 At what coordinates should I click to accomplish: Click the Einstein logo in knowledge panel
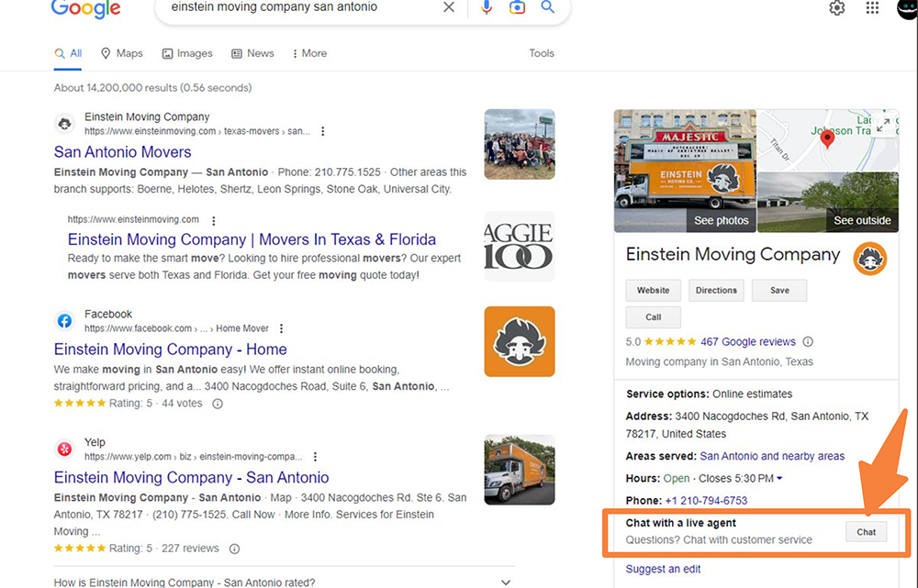pyautogui.click(x=869, y=259)
